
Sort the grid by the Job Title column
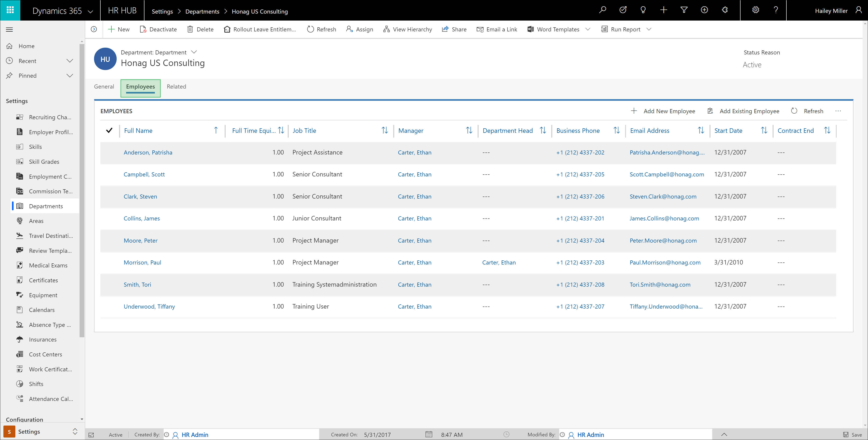point(304,131)
